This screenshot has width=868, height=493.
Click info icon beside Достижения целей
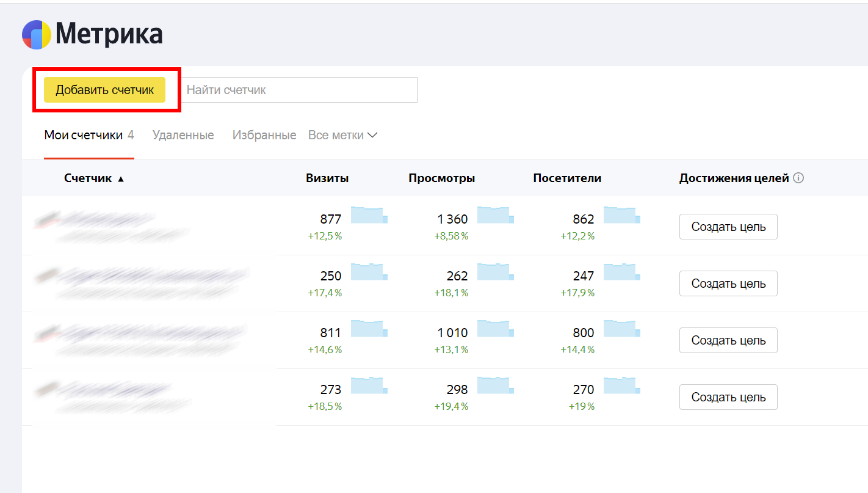798,178
